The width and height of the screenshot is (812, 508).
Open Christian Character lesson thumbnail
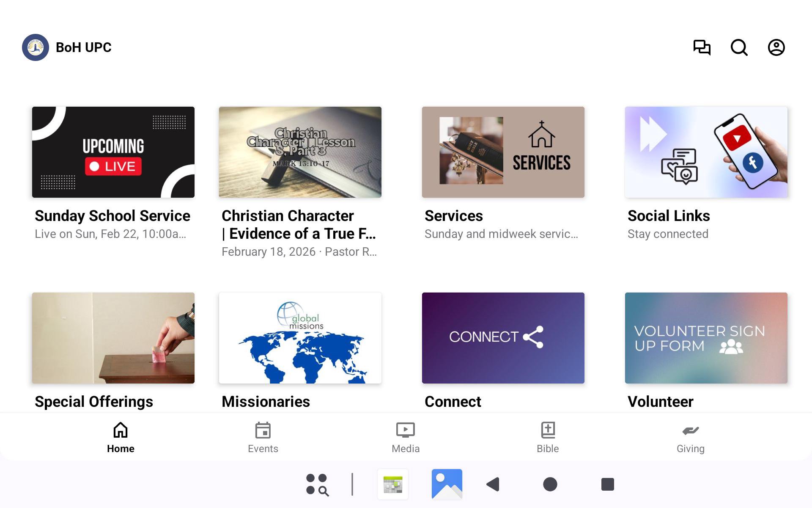(x=300, y=152)
